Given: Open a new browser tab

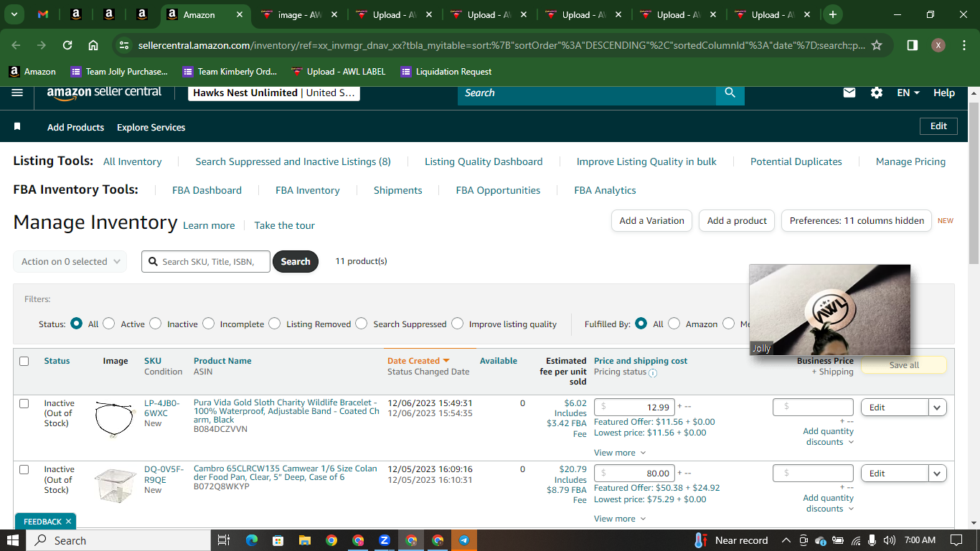Looking at the screenshot, I should [832, 14].
